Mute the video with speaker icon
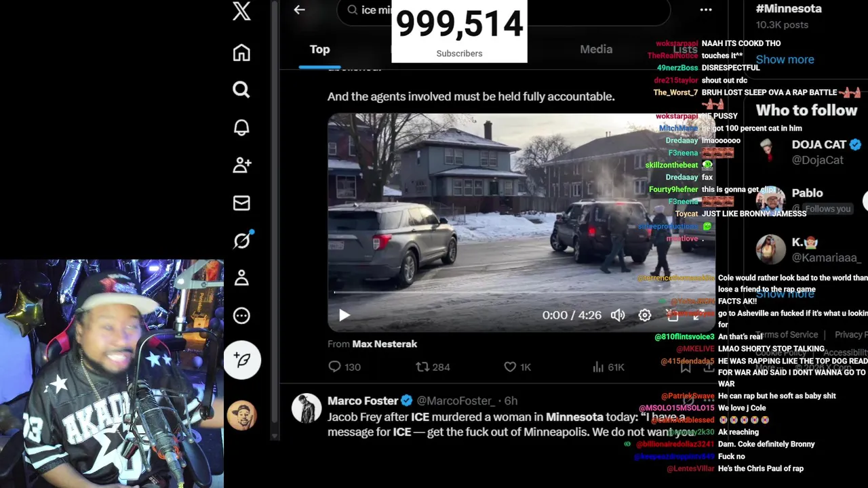This screenshot has height=488, width=868. (x=618, y=315)
